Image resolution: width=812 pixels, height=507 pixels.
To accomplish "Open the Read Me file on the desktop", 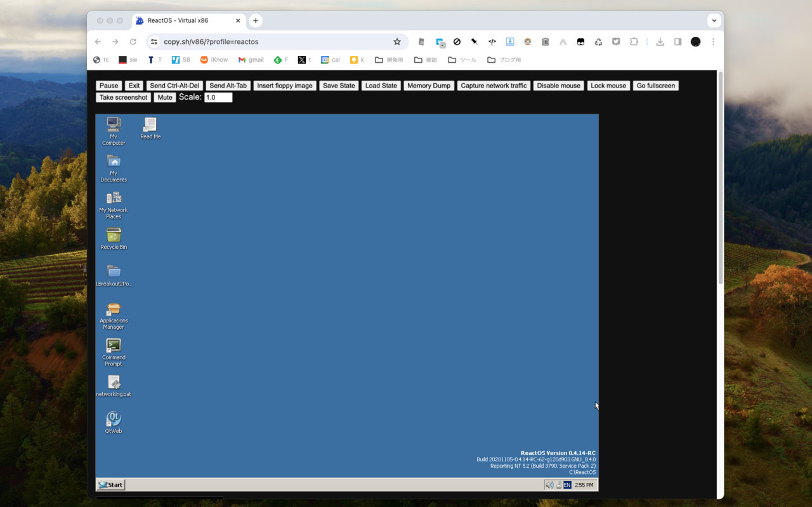I will pyautogui.click(x=150, y=125).
